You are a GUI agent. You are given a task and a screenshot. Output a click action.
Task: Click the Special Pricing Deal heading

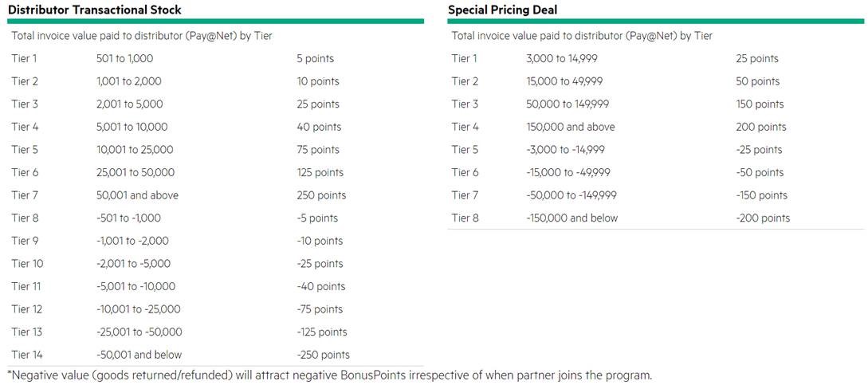click(x=502, y=10)
